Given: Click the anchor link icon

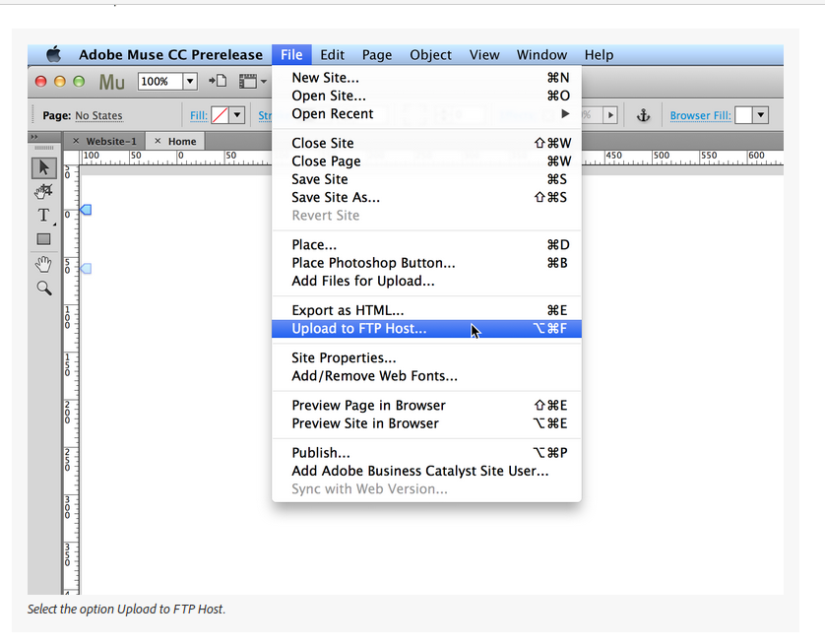Looking at the screenshot, I should (x=644, y=115).
